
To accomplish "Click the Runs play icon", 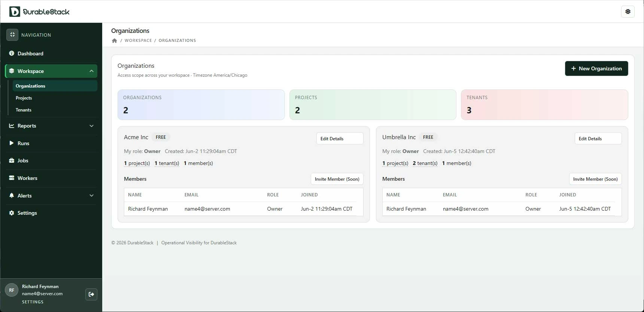I will point(12,143).
